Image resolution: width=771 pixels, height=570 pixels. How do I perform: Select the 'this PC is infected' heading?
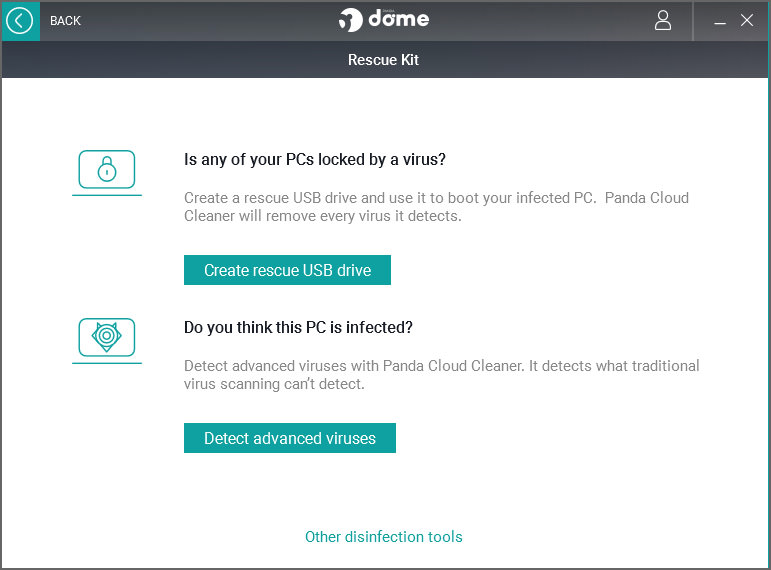tap(298, 327)
